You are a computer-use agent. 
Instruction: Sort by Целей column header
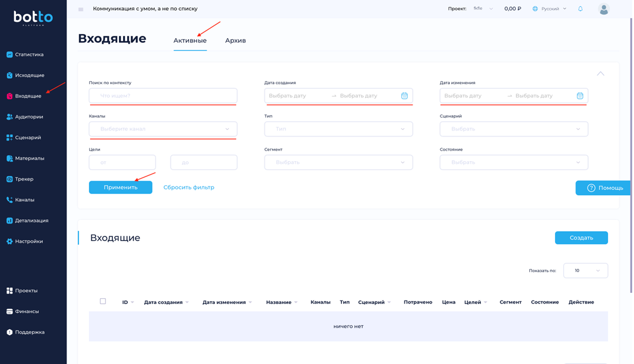[476, 302]
